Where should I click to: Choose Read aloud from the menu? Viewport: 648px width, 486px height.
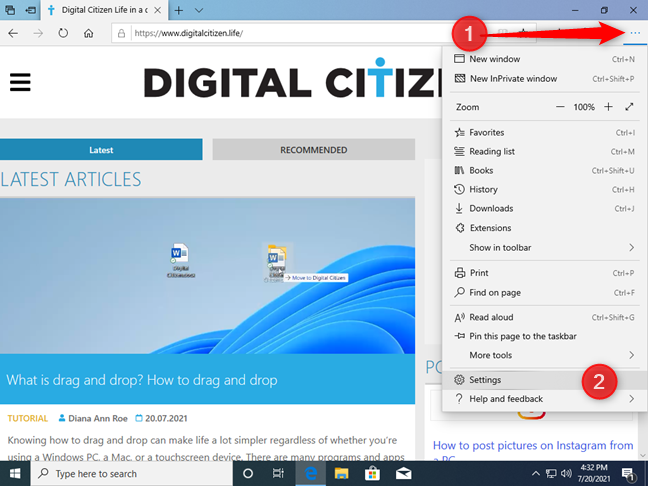coord(544,317)
